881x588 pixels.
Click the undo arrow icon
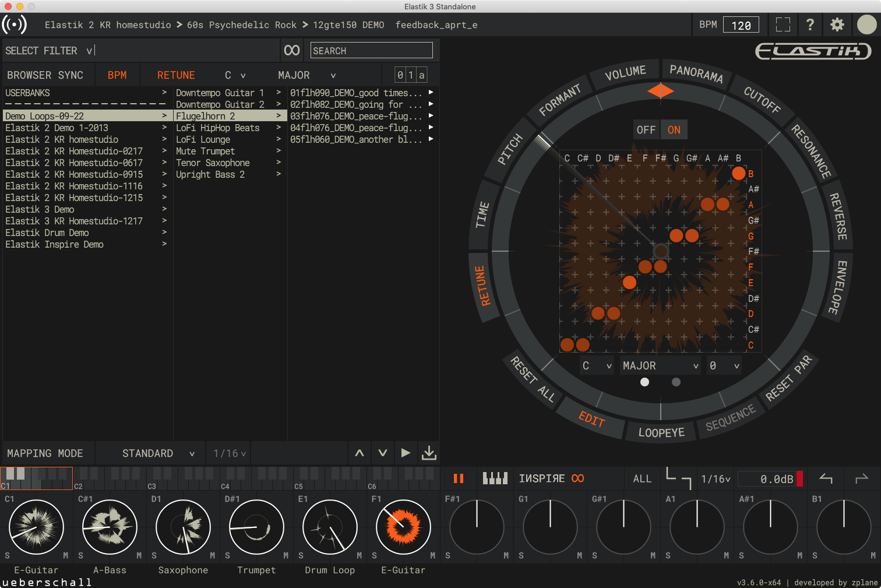(826, 478)
